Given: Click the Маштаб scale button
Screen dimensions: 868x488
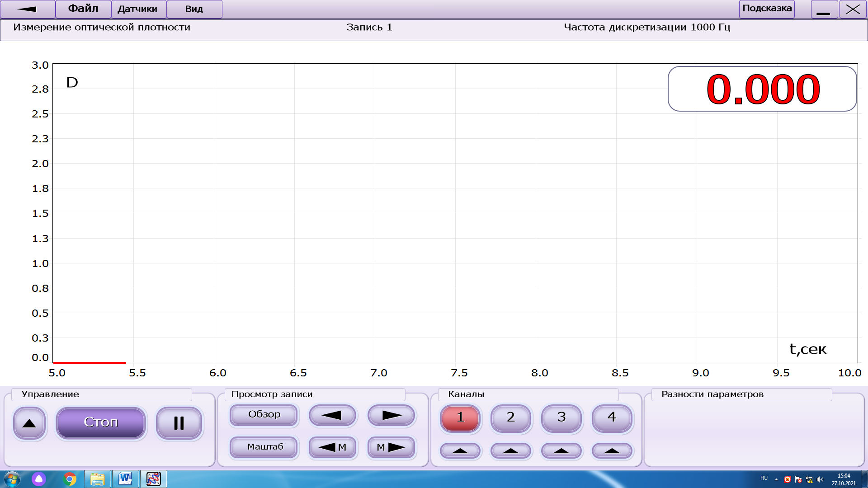Looking at the screenshot, I should pyautogui.click(x=264, y=447).
